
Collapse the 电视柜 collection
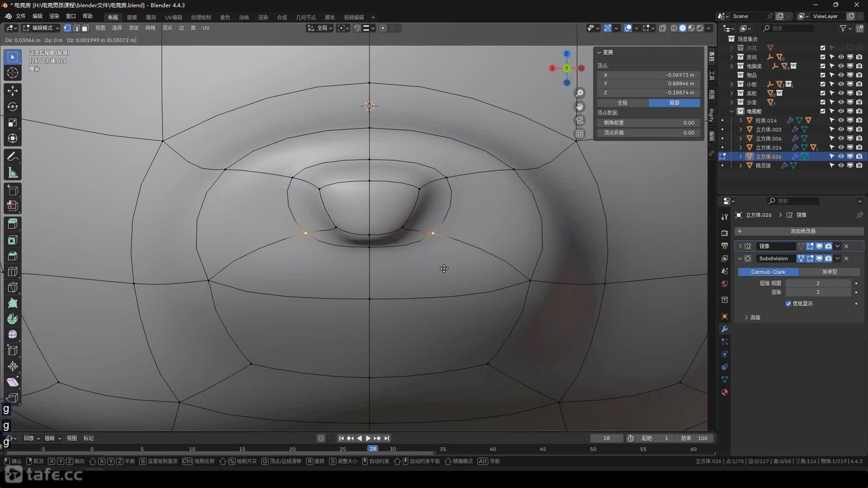[x=731, y=111]
